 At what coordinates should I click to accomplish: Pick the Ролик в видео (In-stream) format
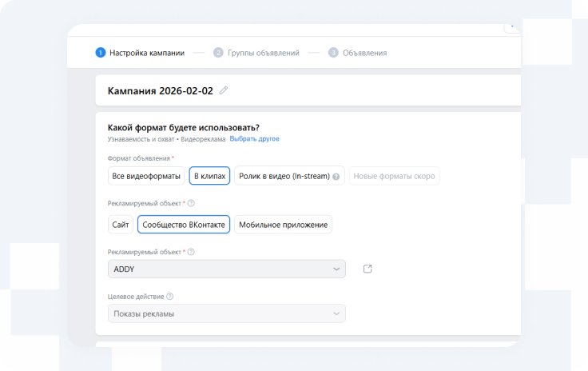tap(284, 176)
